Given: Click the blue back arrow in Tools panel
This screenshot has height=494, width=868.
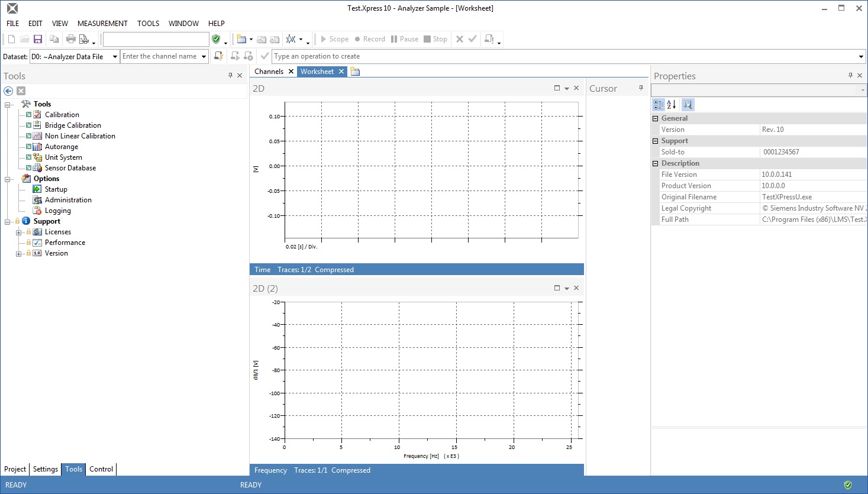Looking at the screenshot, I should tap(8, 91).
